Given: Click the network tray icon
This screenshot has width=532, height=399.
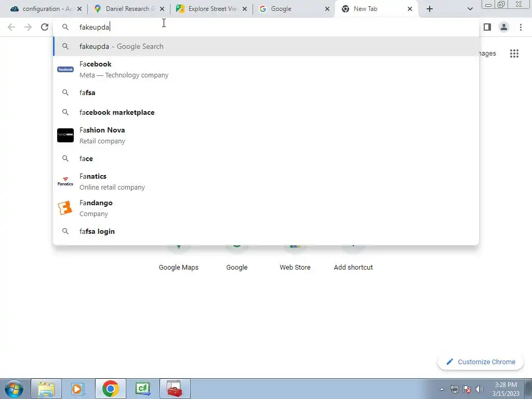Looking at the screenshot, I should 454,389.
